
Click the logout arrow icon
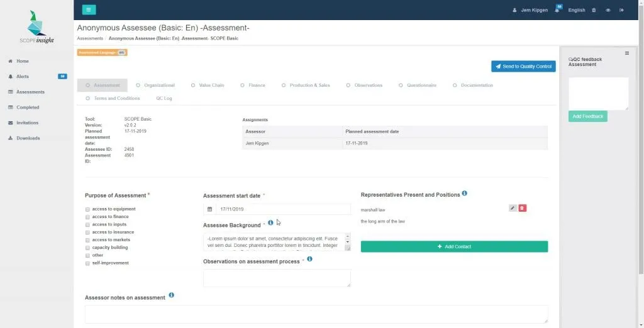(x=621, y=10)
